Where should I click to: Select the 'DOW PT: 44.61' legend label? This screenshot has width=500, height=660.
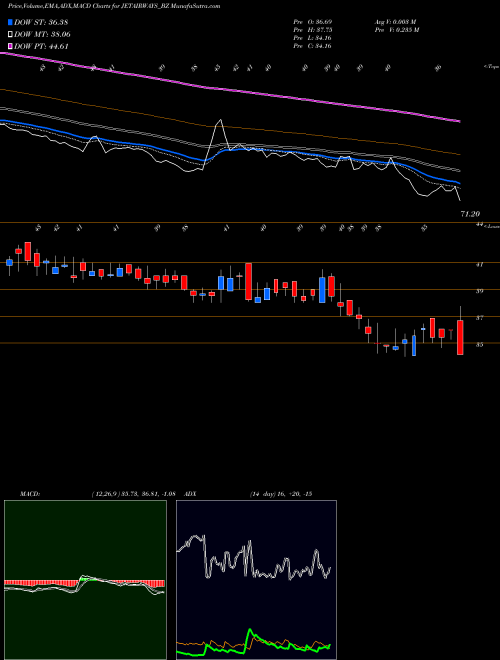pyautogui.click(x=41, y=46)
